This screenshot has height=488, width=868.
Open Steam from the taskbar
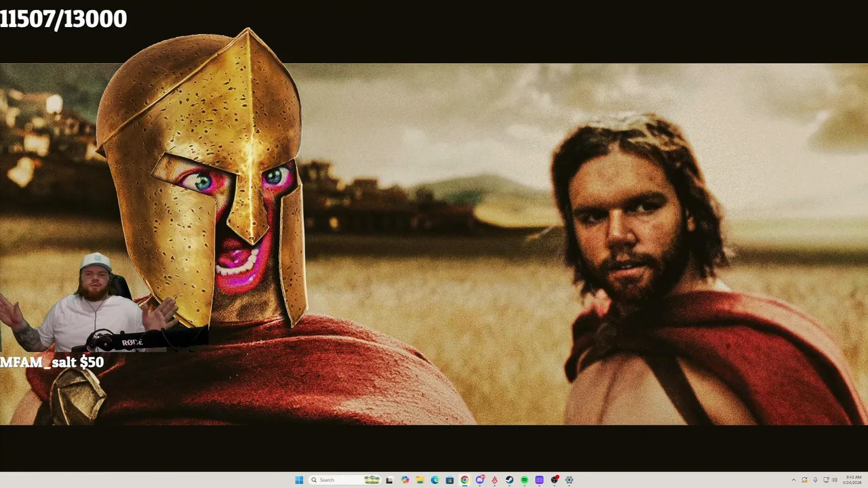[509, 480]
